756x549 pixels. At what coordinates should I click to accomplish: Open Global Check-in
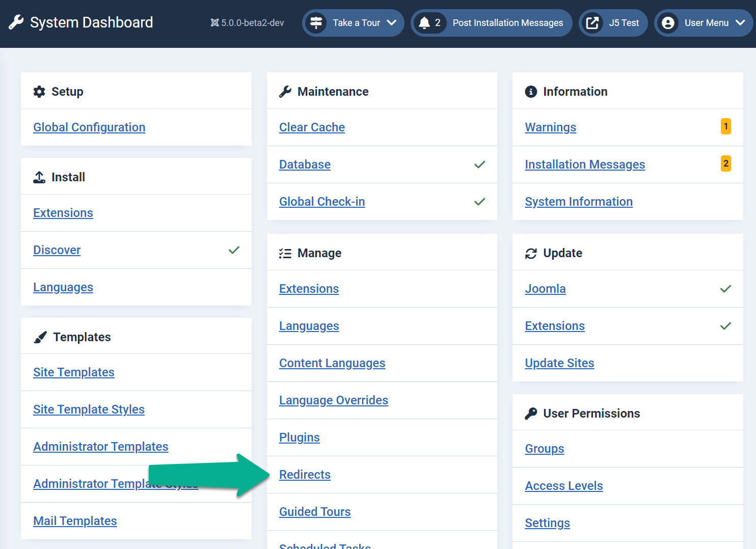(x=322, y=202)
